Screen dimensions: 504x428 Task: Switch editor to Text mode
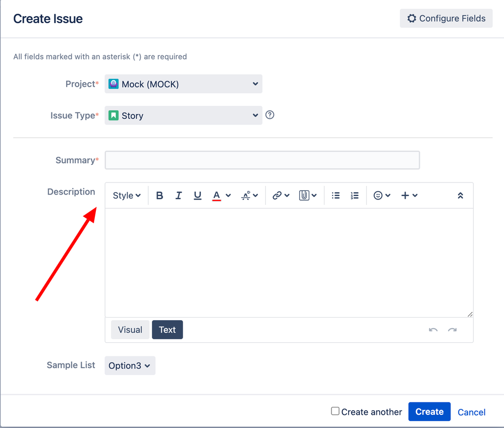click(167, 330)
